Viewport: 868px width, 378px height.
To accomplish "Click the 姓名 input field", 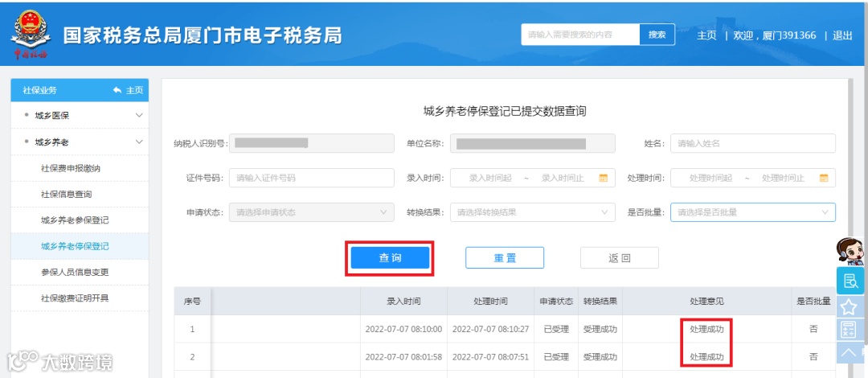I will click(x=753, y=143).
